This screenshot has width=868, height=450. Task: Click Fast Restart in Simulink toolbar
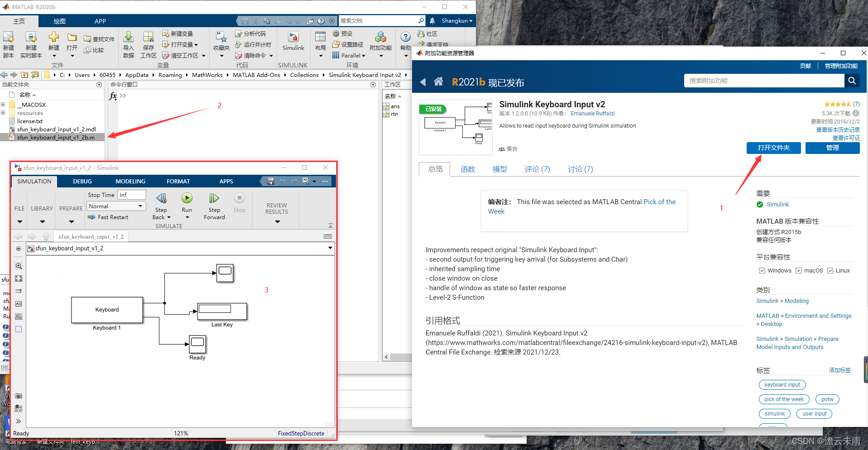[x=108, y=217]
